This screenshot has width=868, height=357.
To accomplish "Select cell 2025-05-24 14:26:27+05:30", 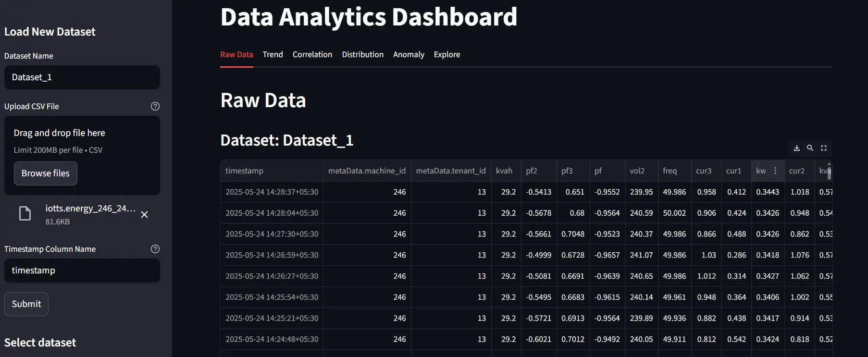I will coord(272,276).
